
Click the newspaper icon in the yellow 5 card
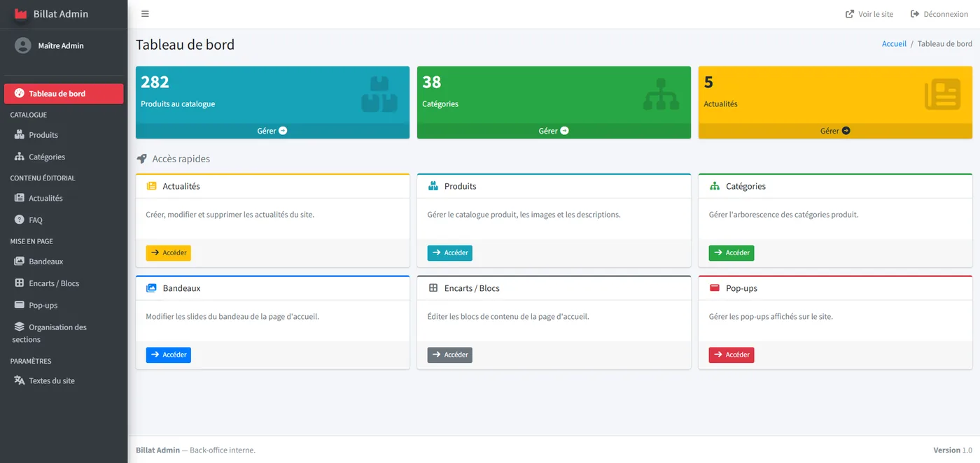pyautogui.click(x=942, y=94)
